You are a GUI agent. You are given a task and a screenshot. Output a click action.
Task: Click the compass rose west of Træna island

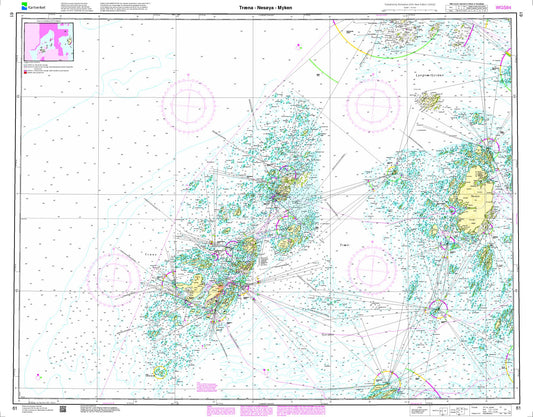pyautogui.click(x=114, y=280)
